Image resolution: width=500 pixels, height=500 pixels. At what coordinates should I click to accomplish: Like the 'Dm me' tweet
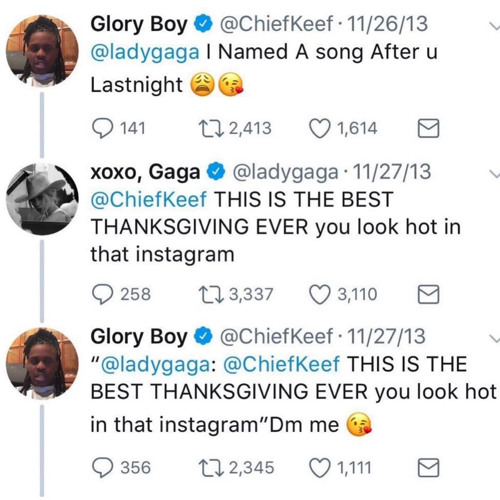[320, 468]
